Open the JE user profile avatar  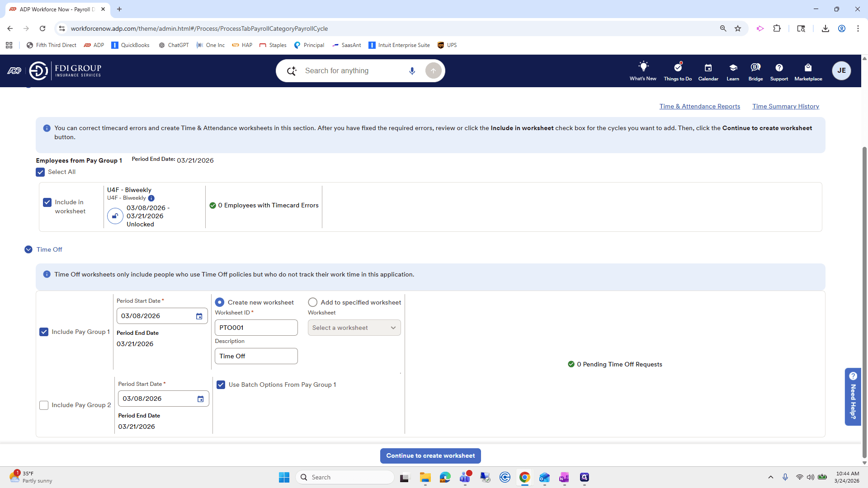click(x=841, y=70)
